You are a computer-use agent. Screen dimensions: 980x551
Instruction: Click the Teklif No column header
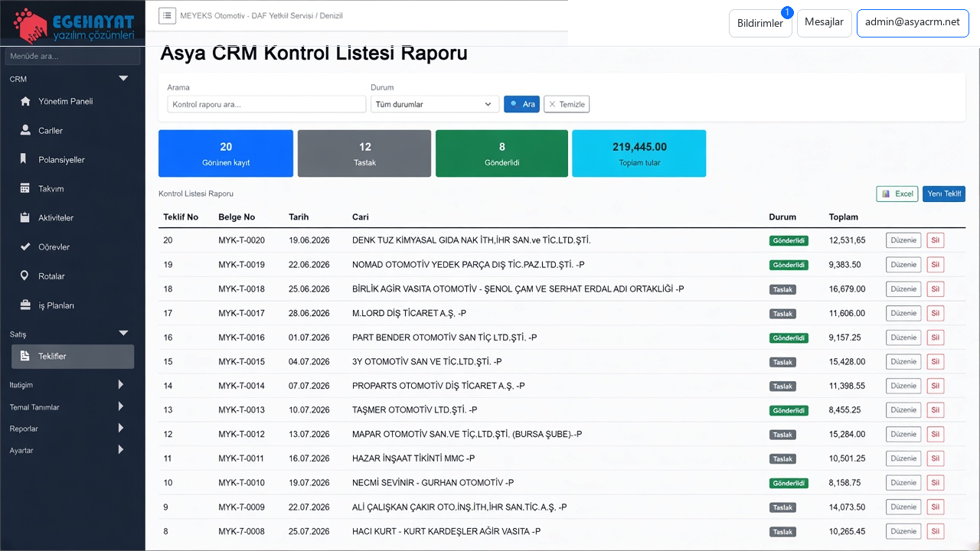pos(181,217)
